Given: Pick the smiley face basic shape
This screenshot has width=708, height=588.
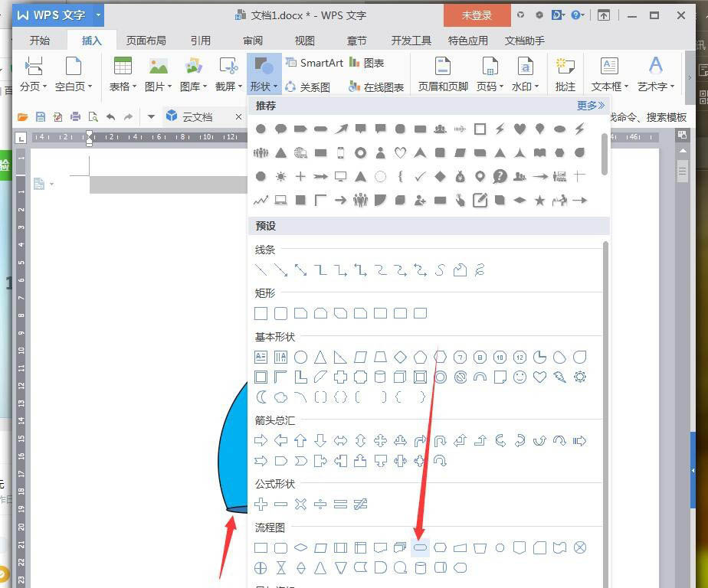Looking at the screenshot, I should point(520,377).
